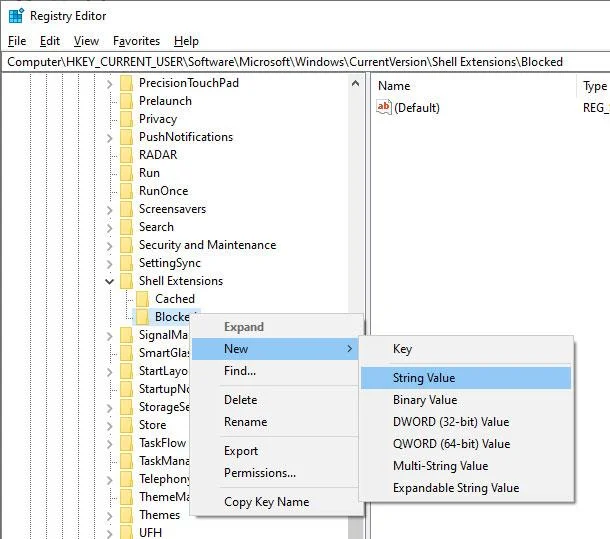610x539 pixels.
Task: Choose QWORD (64-bit) Value
Action: [466, 444]
